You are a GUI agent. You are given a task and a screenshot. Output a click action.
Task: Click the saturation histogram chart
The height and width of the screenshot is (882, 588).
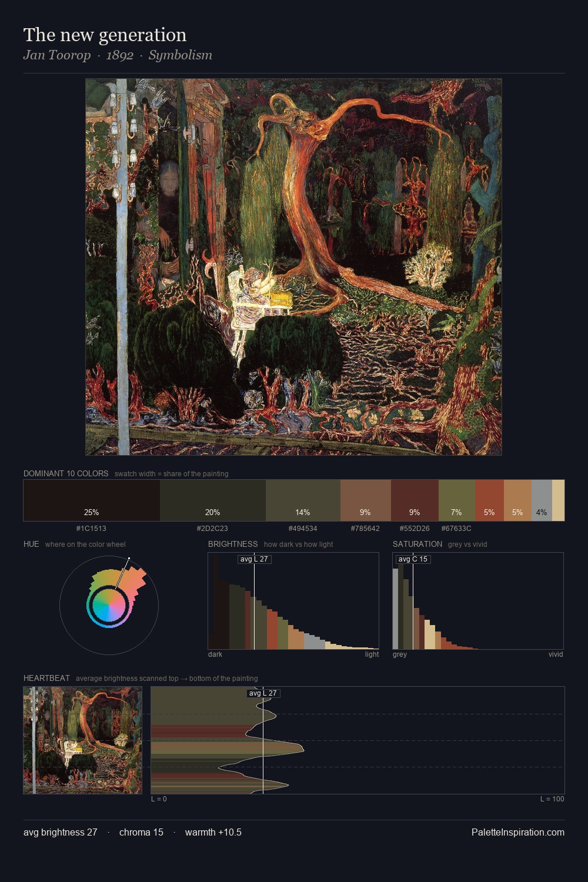tap(478, 601)
